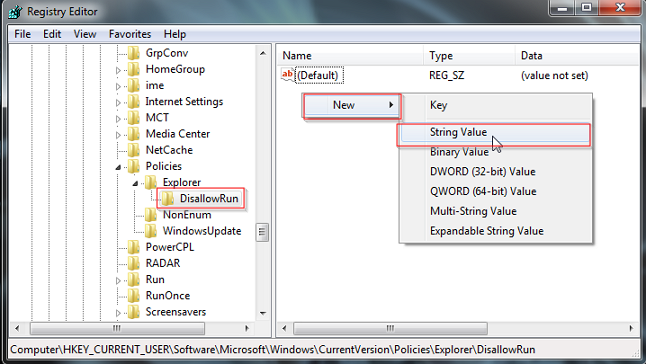
Task: Click the tree pane scroll right arrow
Action: pos(247,328)
